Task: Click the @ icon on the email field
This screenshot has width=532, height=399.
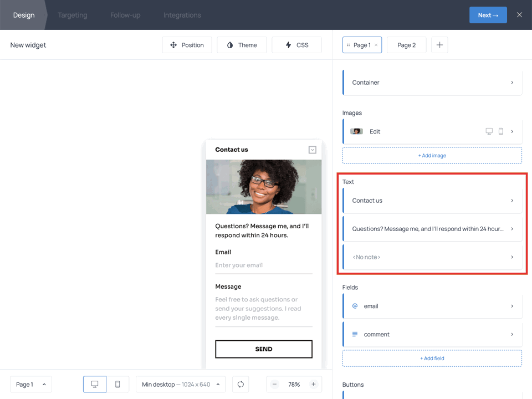Action: coord(355,306)
